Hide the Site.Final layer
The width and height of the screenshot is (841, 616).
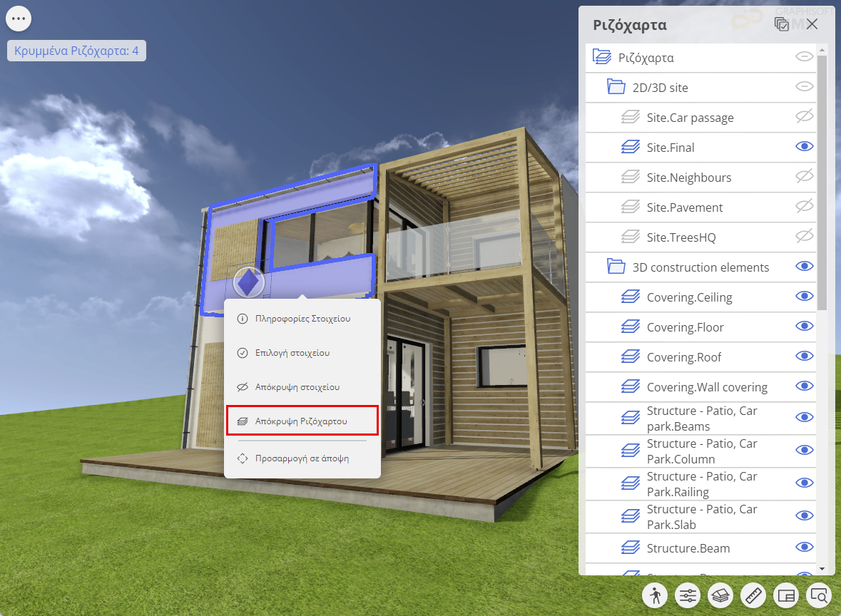[805, 146]
